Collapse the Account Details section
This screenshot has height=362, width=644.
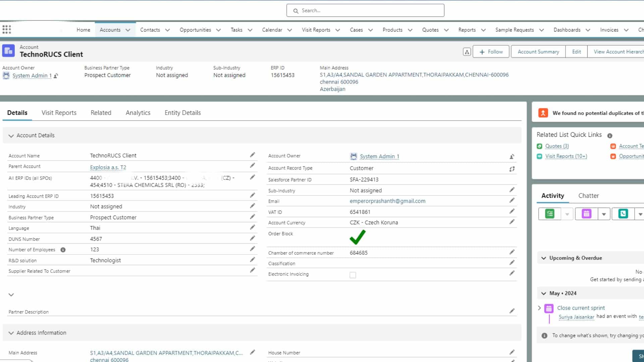tap(11, 136)
